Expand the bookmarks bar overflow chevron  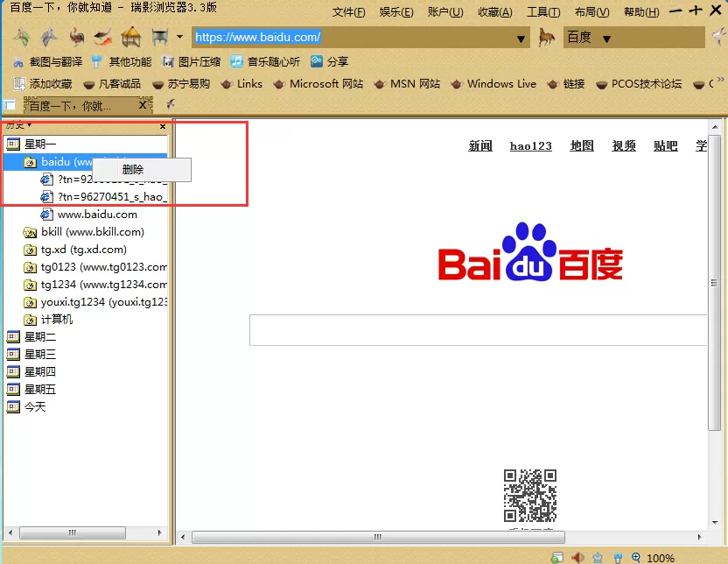pyautogui.click(x=720, y=80)
